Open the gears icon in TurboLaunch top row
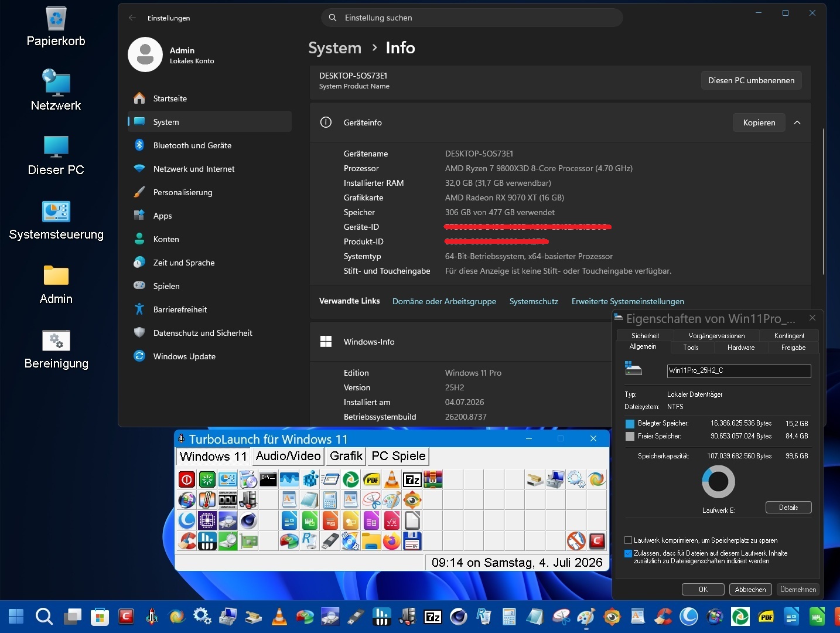Viewport: 840px width, 633px height. pyautogui.click(x=576, y=479)
